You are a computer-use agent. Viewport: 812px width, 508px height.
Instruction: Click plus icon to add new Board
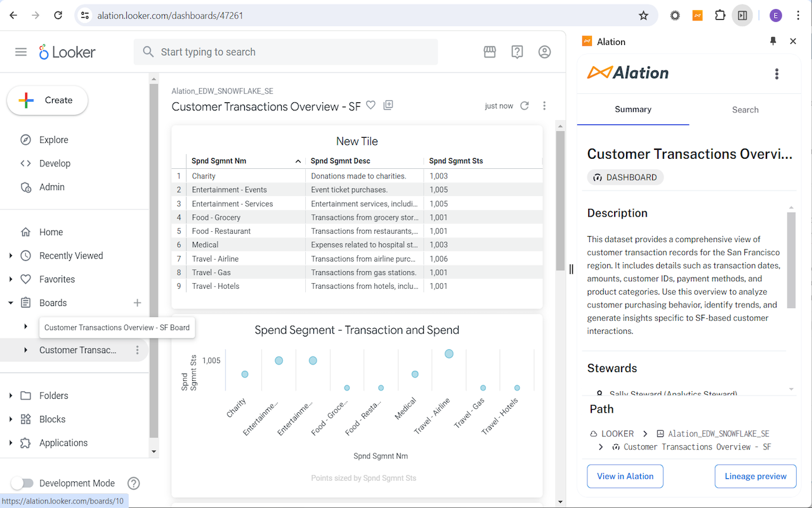pyautogui.click(x=137, y=303)
